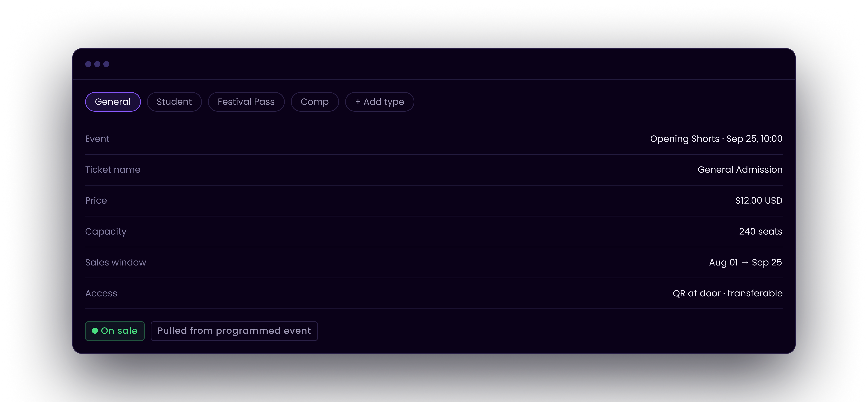Click the 240 seats capacity value
The width and height of the screenshot is (868, 402).
(760, 231)
